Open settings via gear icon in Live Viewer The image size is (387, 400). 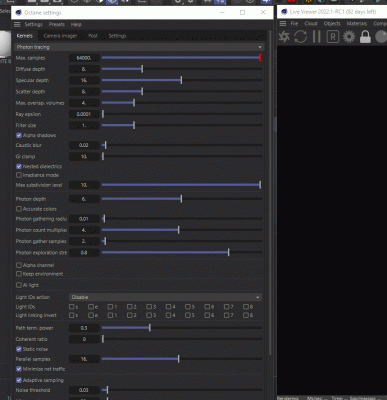[349, 37]
